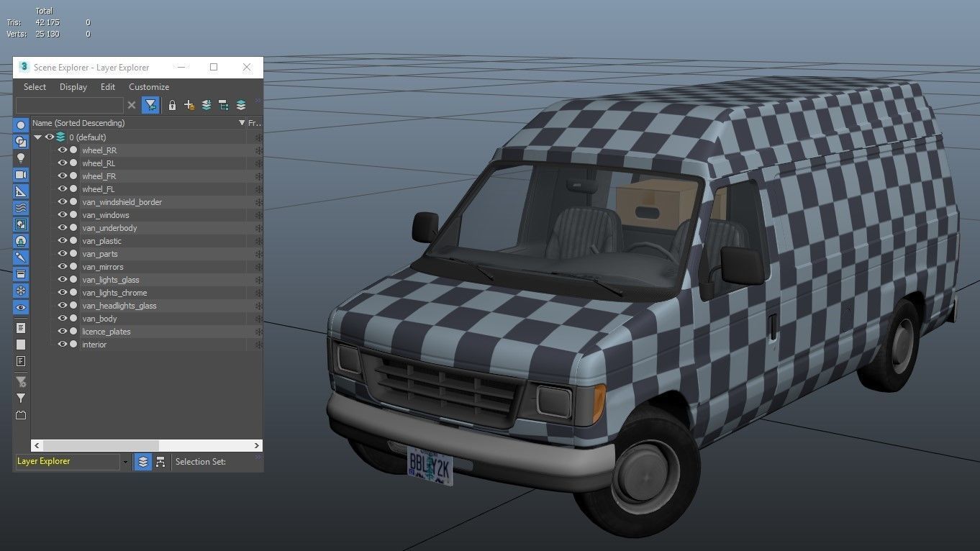
Task: Click the horizontal scrollbar right arrow
Action: (257, 446)
